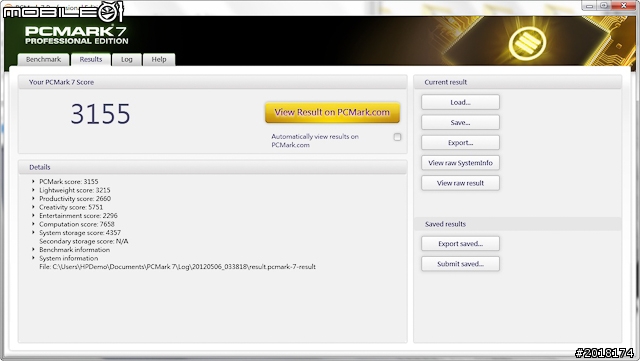Click the large 3155 score number
The image size is (640, 361).
point(100,114)
